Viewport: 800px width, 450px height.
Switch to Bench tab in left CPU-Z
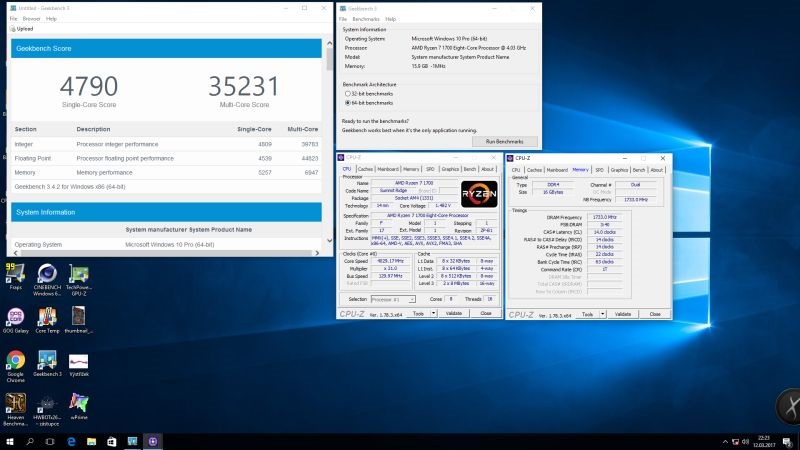(470, 169)
